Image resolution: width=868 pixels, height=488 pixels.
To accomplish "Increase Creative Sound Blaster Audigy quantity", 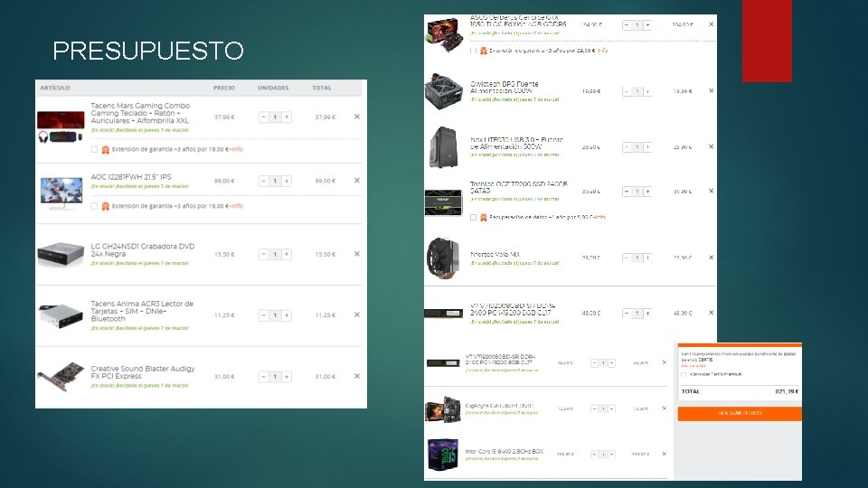I will click(287, 377).
